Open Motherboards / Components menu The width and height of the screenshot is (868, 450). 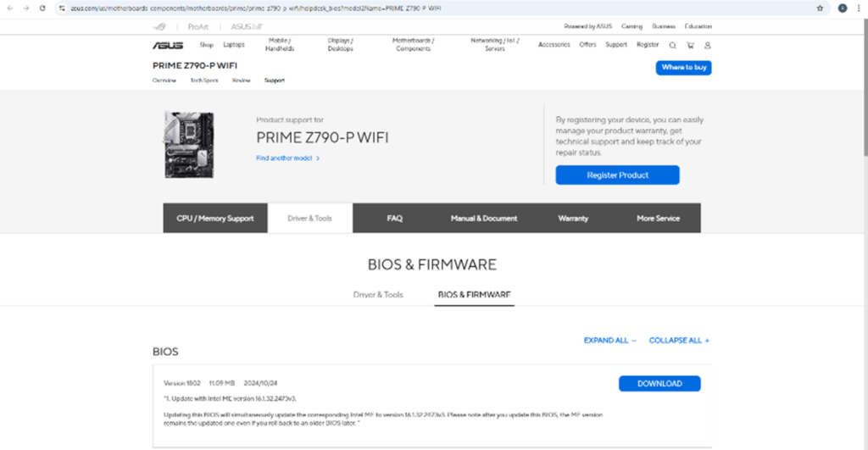pos(414,45)
